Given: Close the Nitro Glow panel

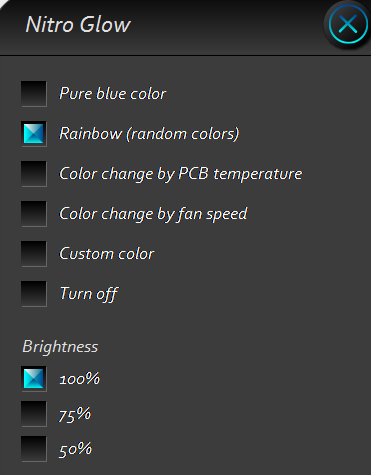Looking at the screenshot, I should click(x=348, y=24).
